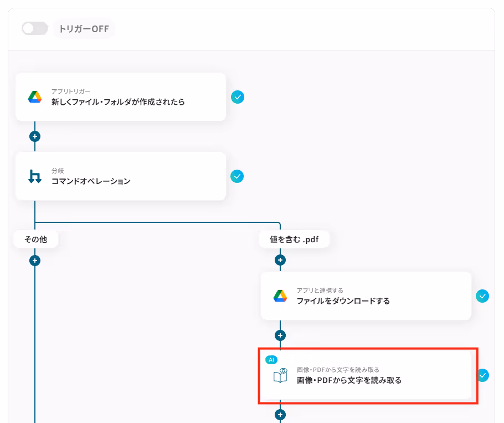Click the Google Drive icon in trigger card

(35, 97)
